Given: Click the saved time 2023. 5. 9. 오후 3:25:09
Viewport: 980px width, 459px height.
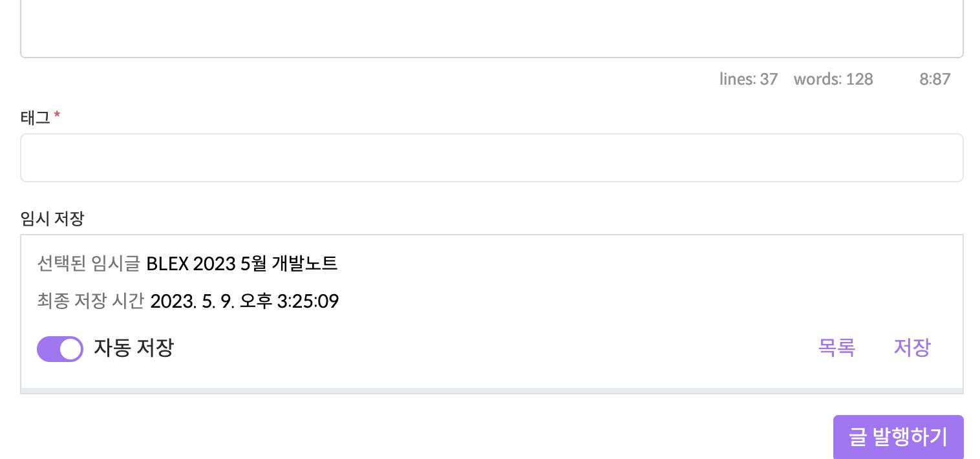Looking at the screenshot, I should pos(244,301).
